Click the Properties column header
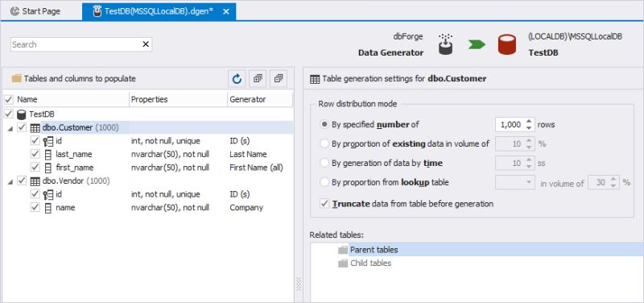 [x=178, y=99]
